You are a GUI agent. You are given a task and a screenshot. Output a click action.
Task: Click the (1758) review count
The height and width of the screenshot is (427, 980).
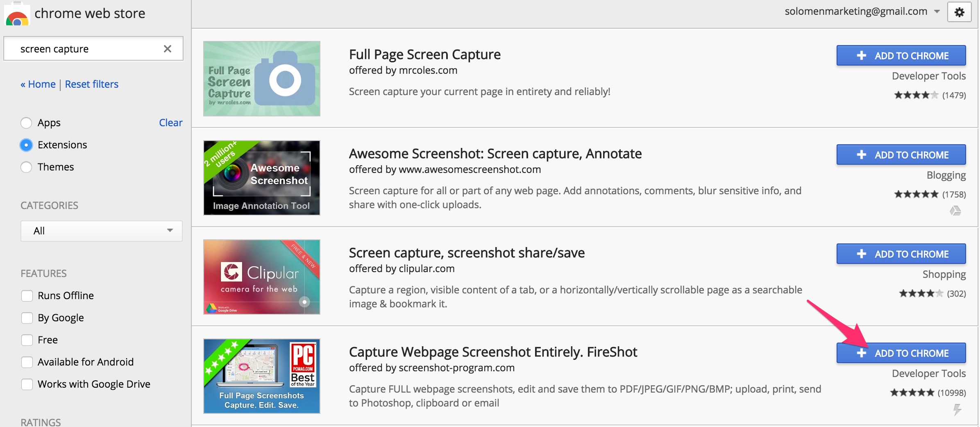pyautogui.click(x=954, y=195)
